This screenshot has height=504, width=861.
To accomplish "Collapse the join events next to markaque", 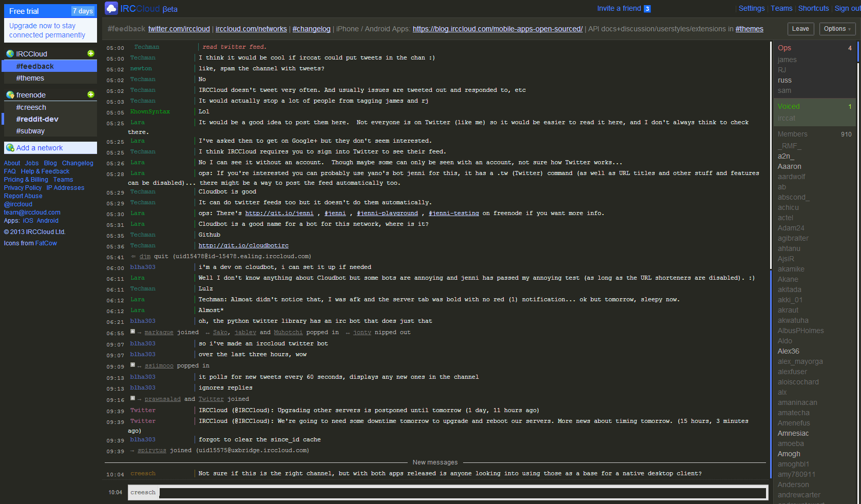I will point(132,332).
